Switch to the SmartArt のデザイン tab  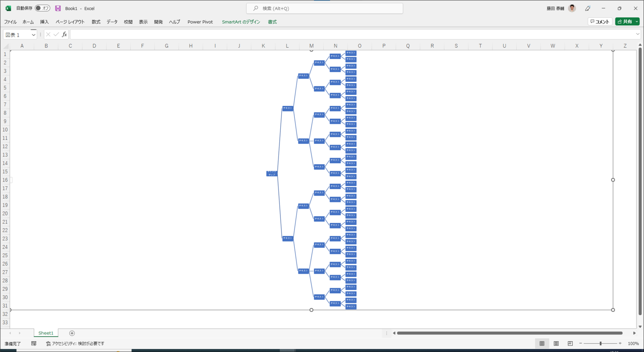[x=241, y=22]
